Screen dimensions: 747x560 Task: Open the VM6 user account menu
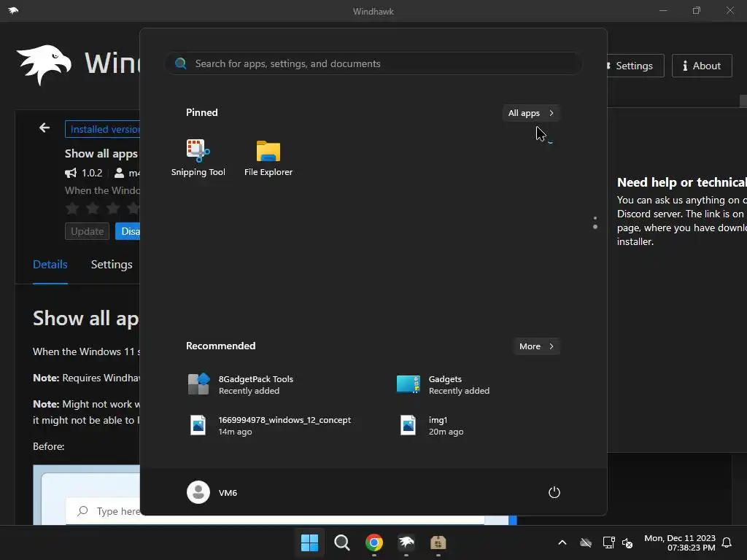point(212,492)
